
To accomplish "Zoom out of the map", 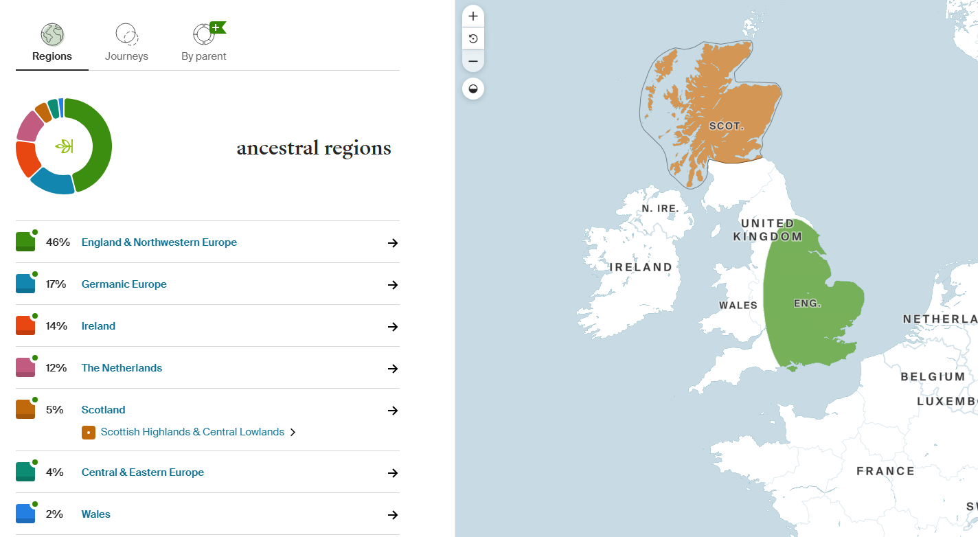I will pyautogui.click(x=473, y=61).
